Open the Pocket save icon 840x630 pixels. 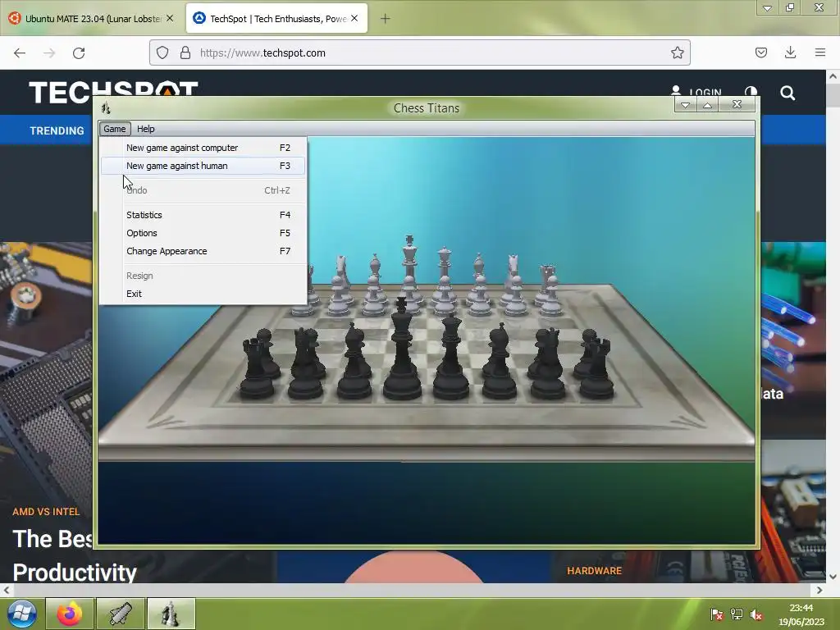coord(761,52)
